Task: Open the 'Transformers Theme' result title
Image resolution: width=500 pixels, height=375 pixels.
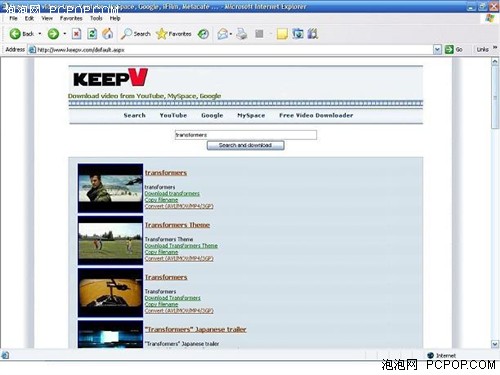Action: tap(177, 225)
